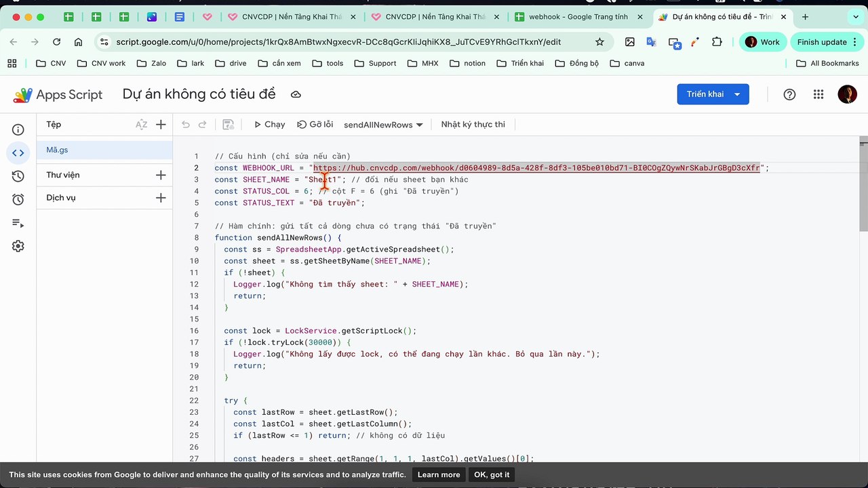Bookmark this page with star icon
Viewport: 868px width, 488px height.
click(599, 42)
